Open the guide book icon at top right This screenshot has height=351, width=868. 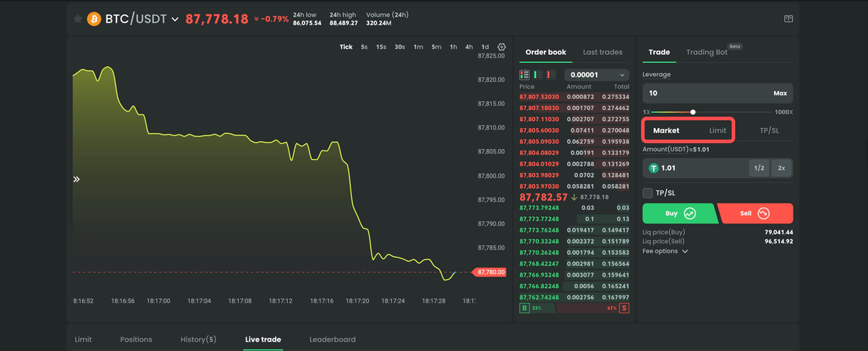point(788,20)
